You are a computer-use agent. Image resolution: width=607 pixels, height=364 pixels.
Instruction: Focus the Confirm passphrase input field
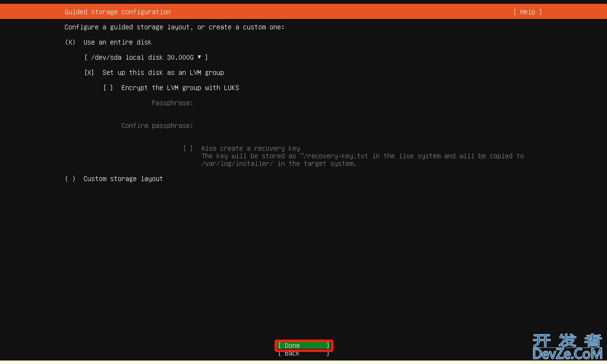pos(361,126)
